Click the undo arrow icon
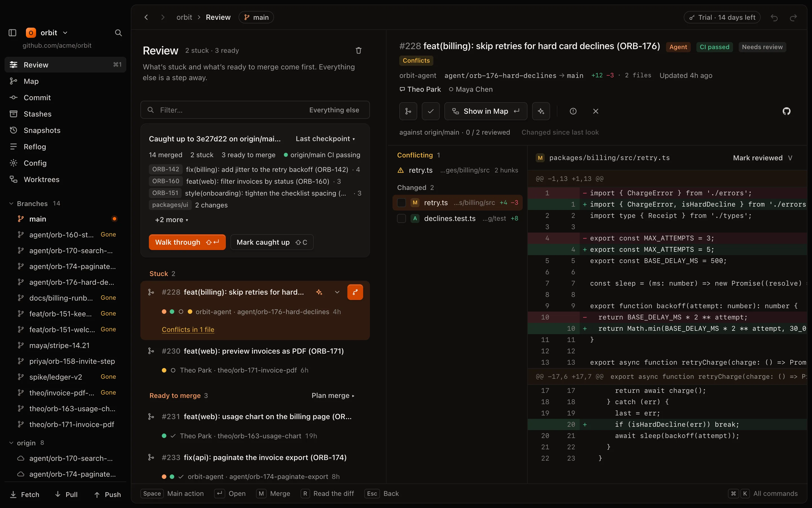The height and width of the screenshot is (508, 812). (774, 17)
